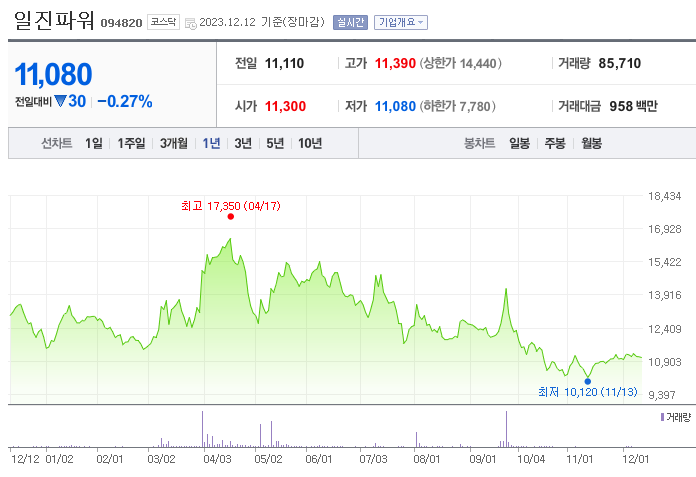This screenshot has width=696, height=477.
Task: Click the 04/03 x-axis date label
Action: 217,459
